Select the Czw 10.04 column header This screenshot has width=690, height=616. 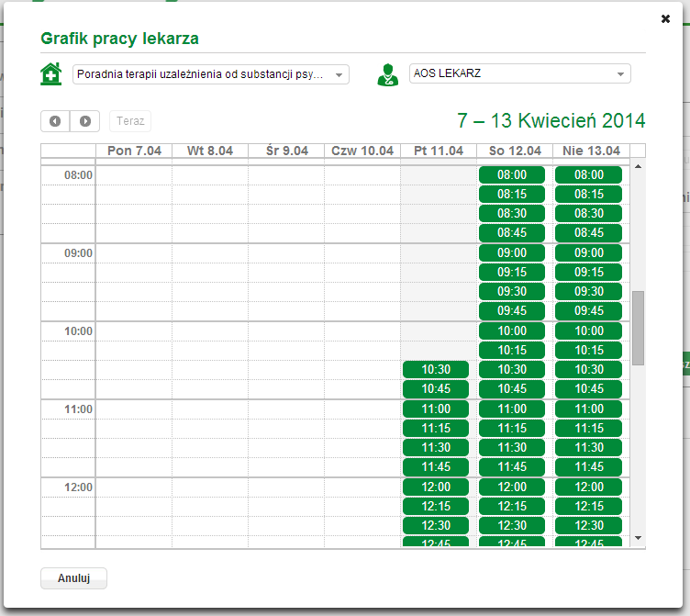click(x=362, y=151)
